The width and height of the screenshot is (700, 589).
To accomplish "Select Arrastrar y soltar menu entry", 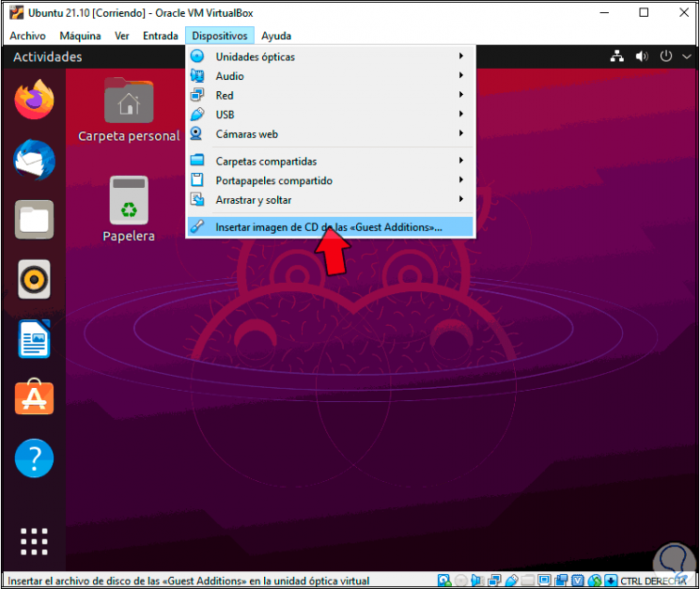I will [x=331, y=200].
